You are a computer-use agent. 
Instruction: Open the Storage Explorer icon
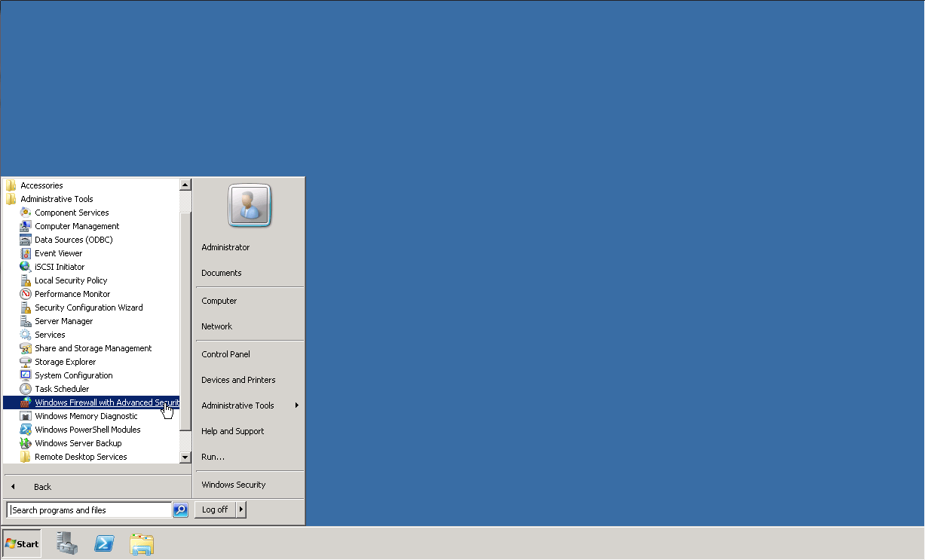pyautogui.click(x=26, y=362)
